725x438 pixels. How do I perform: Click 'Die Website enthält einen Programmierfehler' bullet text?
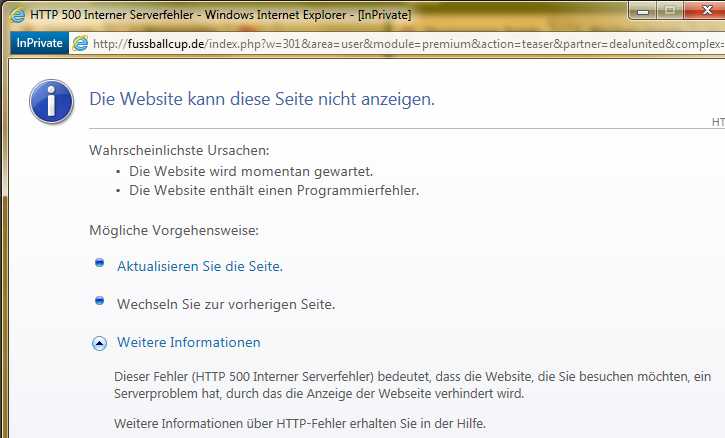pos(274,190)
